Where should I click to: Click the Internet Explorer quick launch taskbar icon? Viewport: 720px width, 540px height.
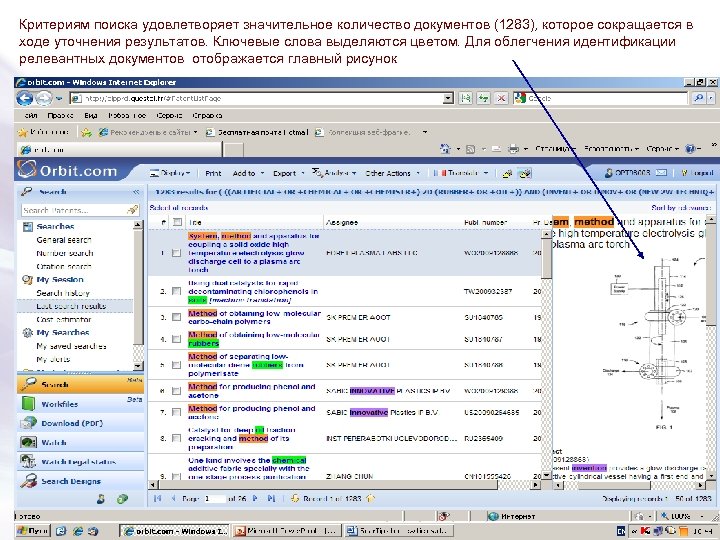pyautogui.click(x=78, y=531)
